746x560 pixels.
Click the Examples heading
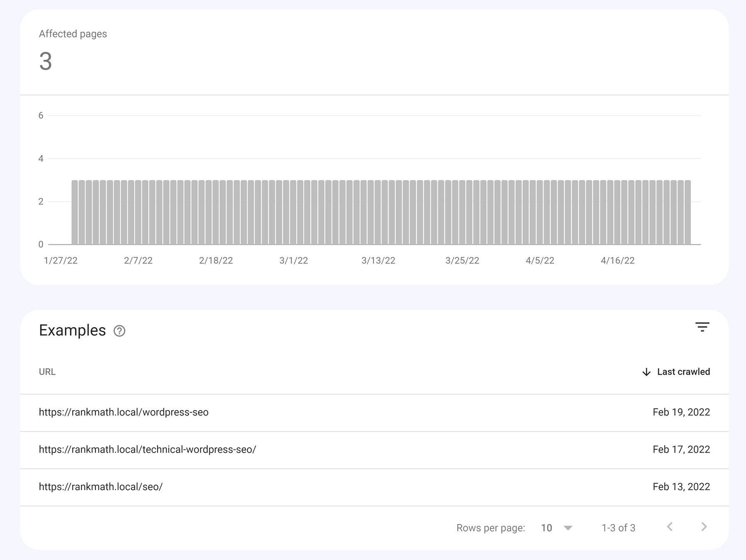click(x=73, y=331)
